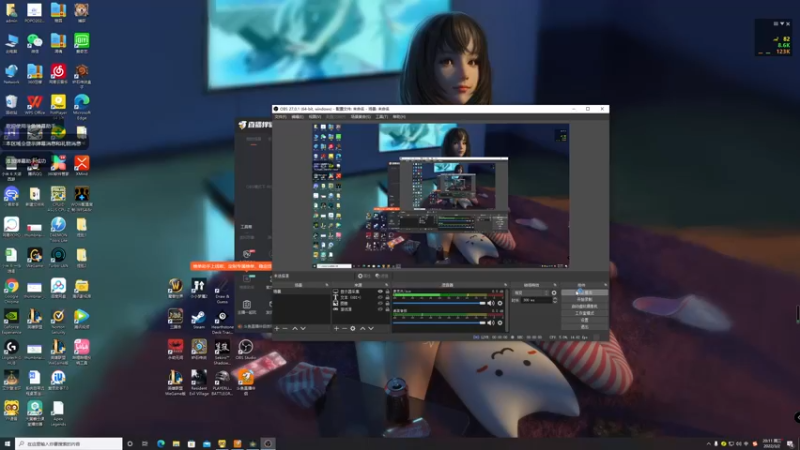This screenshot has height=450, width=800.
Task: Lock the display capture source
Action: pyautogui.click(x=387, y=291)
